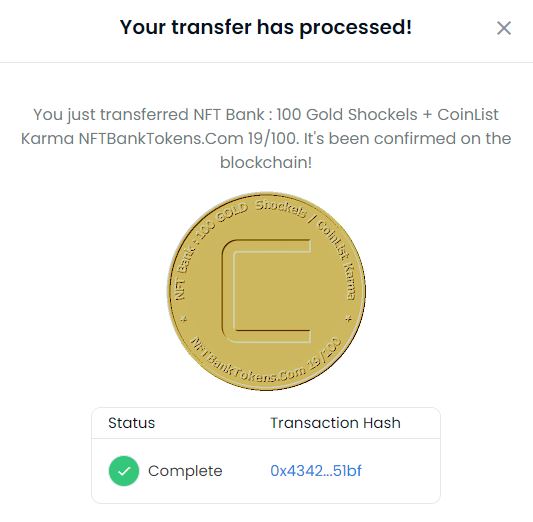
Task: Click 'NFT Bank' engraving on coin
Action: click(x=183, y=270)
